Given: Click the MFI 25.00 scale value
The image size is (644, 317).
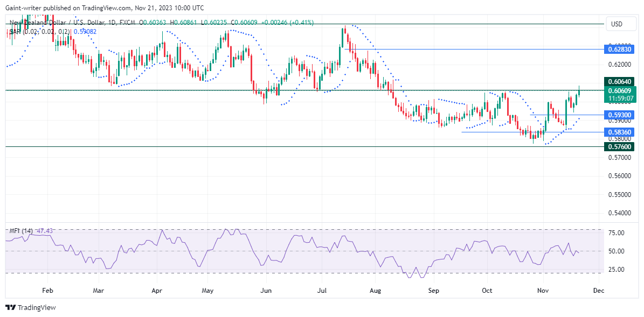Looking at the screenshot, I should point(617,270).
